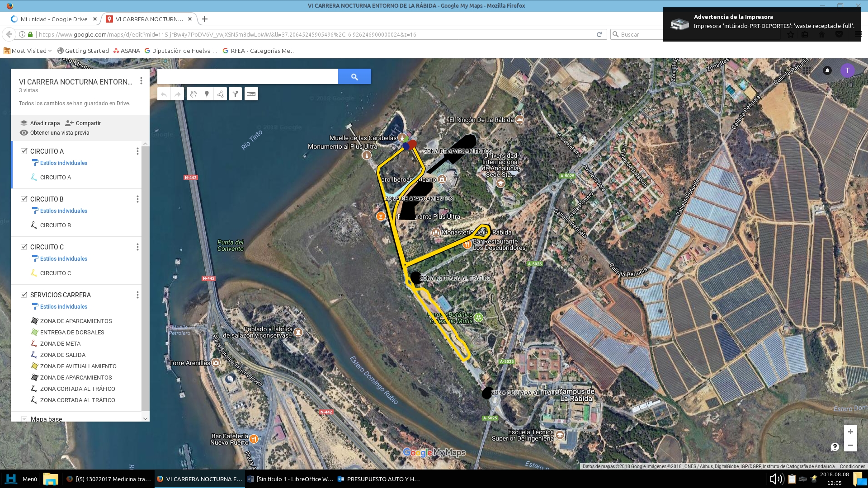The height and width of the screenshot is (488, 868).
Task: Open Diputación de Huelva bookmark
Action: [x=181, y=51]
